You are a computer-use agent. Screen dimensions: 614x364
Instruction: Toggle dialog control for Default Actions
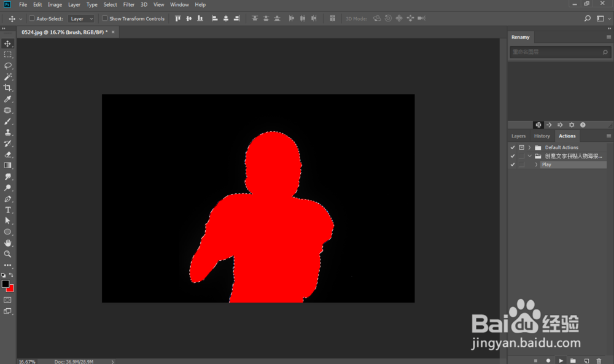pyautogui.click(x=521, y=147)
